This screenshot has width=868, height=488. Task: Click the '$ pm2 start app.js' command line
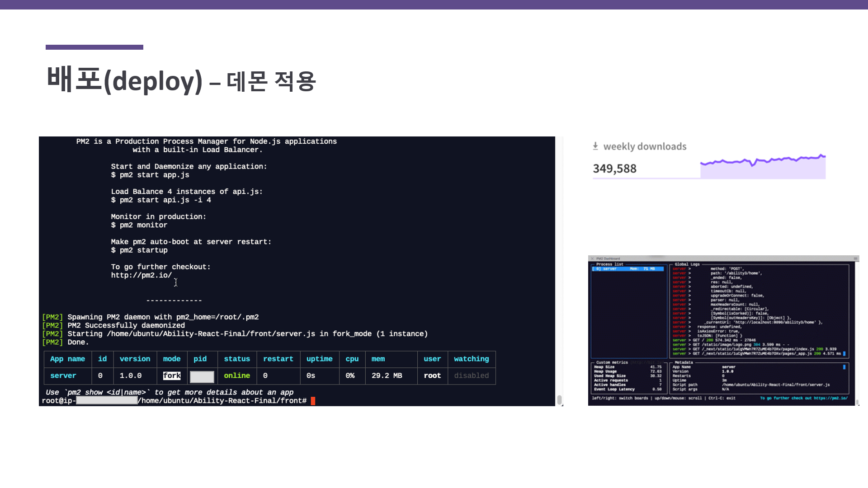150,175
